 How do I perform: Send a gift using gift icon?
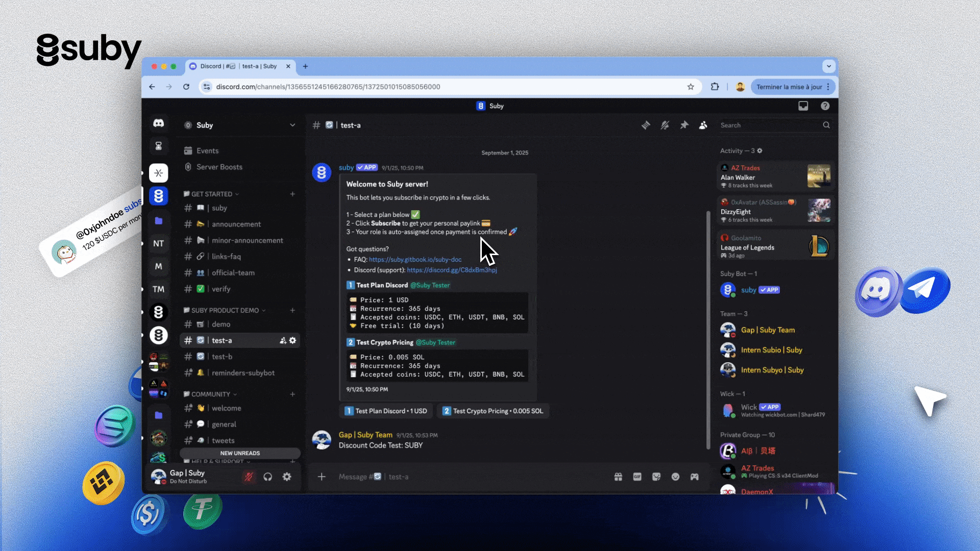pyautogui.click(x=618, y=477)
